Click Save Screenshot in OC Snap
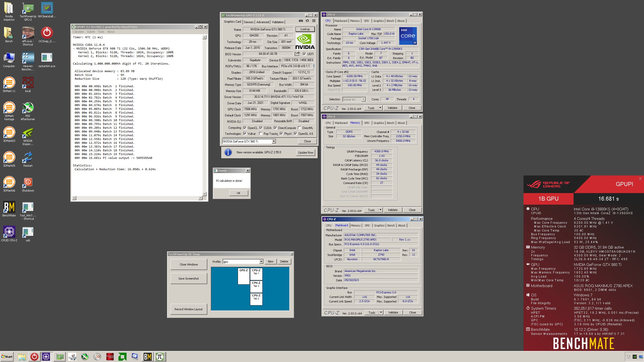The height and width of the screenshot is (362, 644). tap(189, 279)
